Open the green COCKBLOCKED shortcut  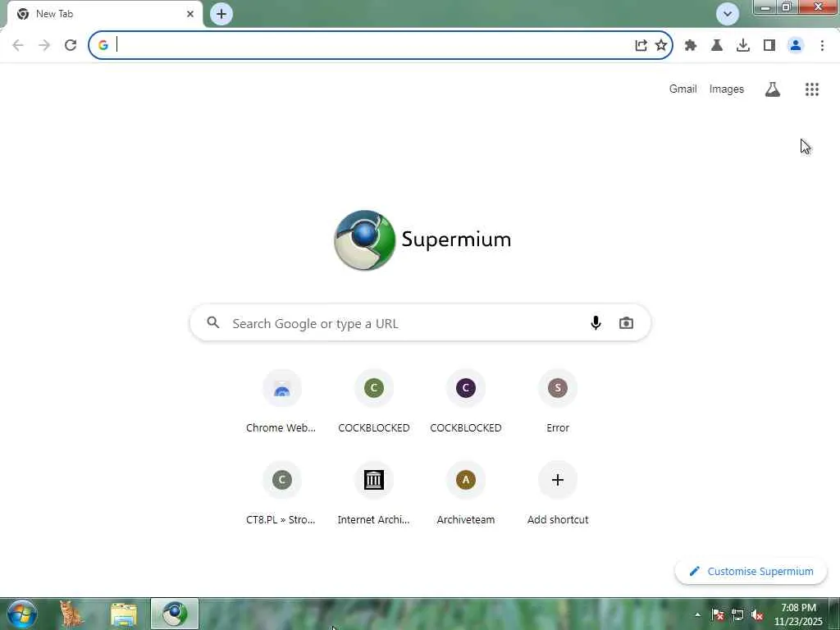pos(374,400)
